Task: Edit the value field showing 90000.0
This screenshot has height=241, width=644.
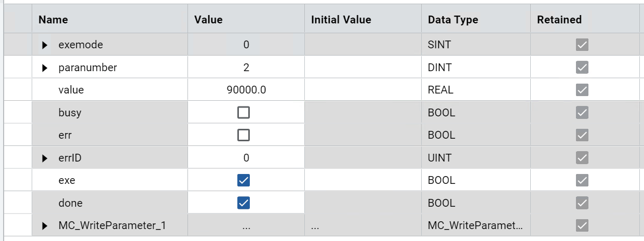Action: click(x=246, y=90)
